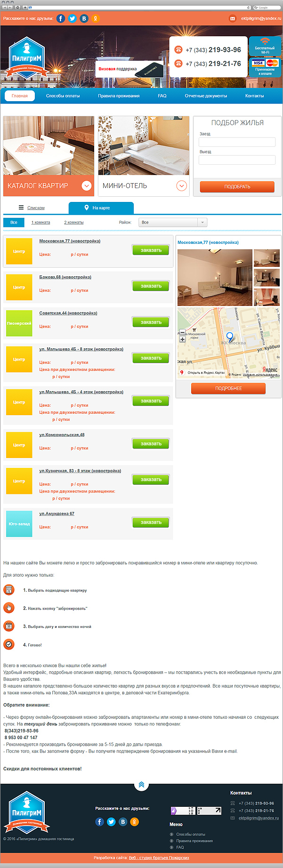Screen dimensions: 283x868
Task: Click the calendar icon for step 3
Action: pos(8,626)
